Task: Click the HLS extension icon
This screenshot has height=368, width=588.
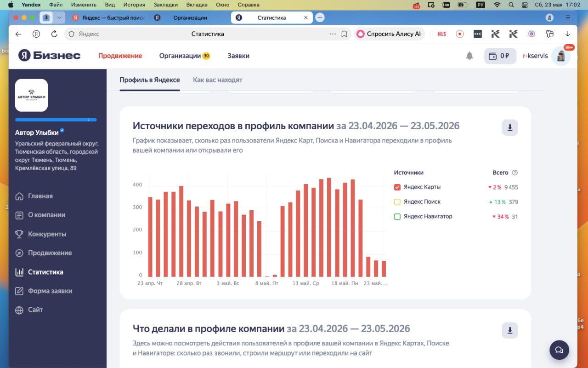Action: tap(442, 34)
